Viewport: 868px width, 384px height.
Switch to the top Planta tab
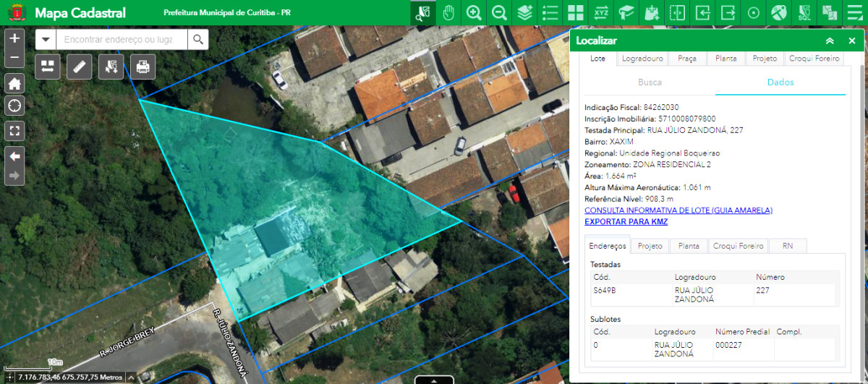point(726,59)
